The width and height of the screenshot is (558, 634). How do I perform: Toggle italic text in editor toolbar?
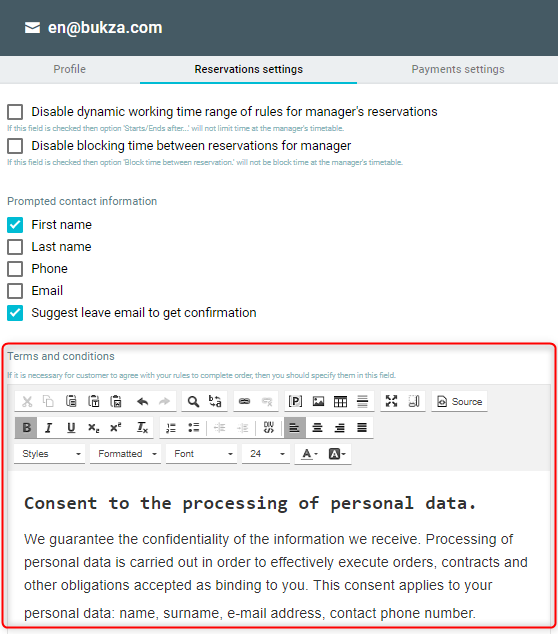coord(49,428)
